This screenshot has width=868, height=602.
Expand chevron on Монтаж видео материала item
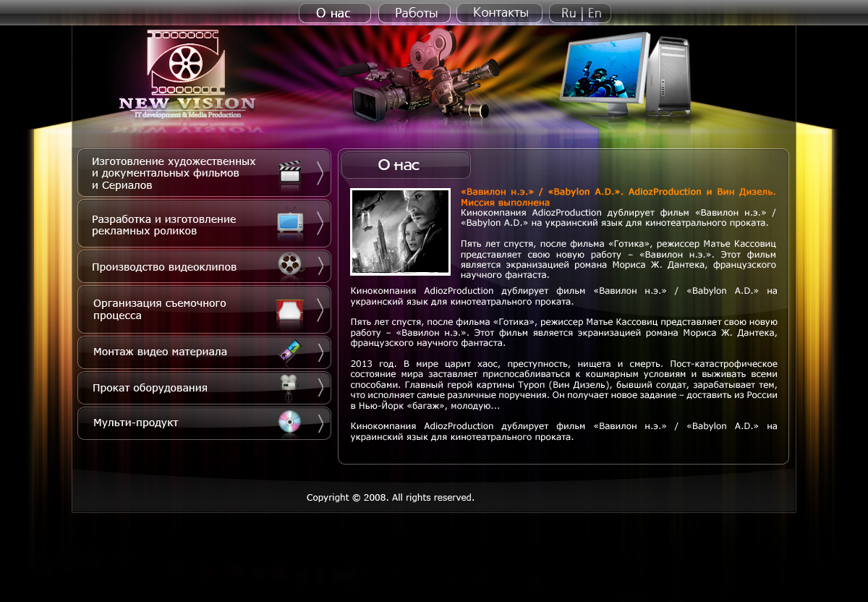[x=320, y=352]
